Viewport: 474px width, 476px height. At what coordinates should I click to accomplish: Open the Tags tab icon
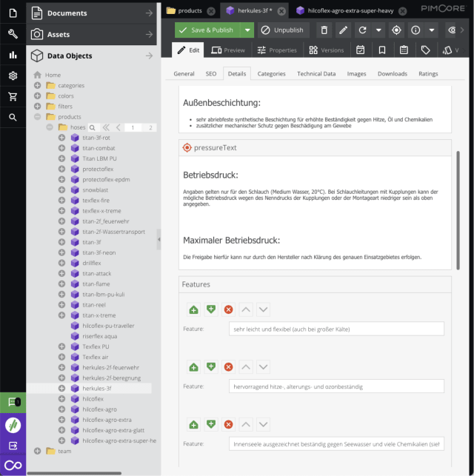[x=426, y=50]
